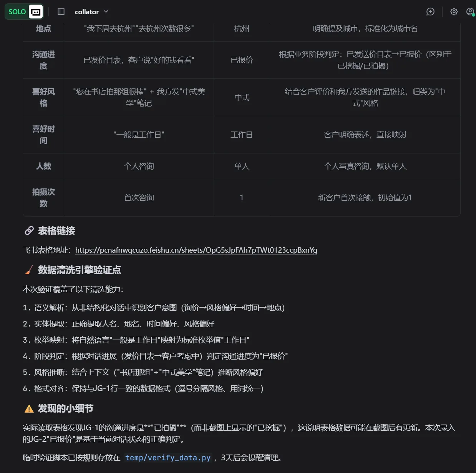
Task: Click the 中式 value cell
Action: (242, 97)
